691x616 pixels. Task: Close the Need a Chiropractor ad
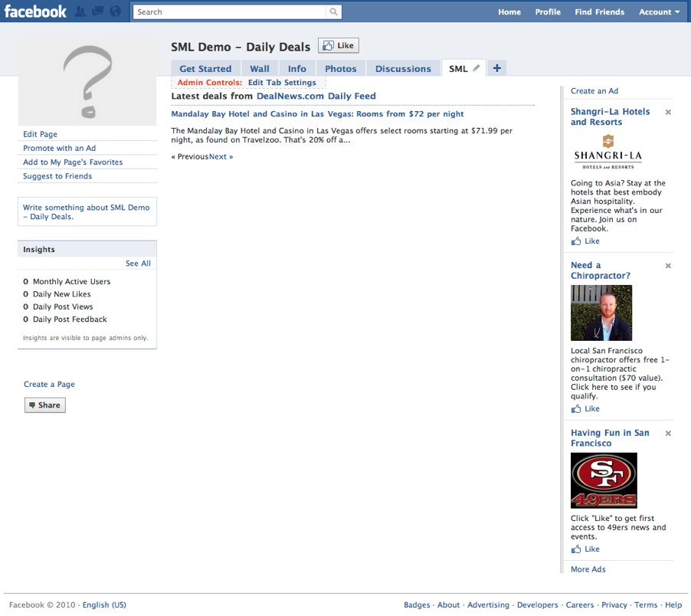[x=668, y=266]
